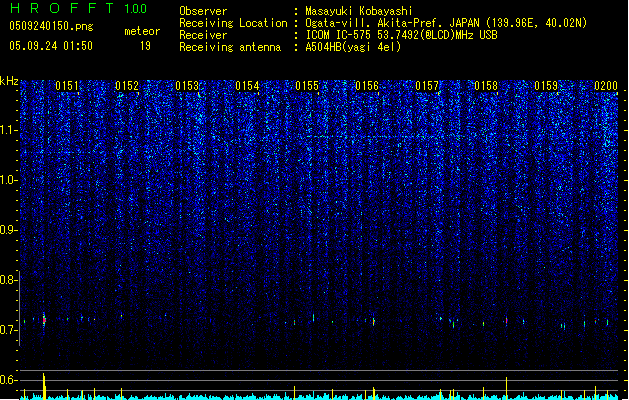Click the 0.7 kHz axis label

click(8, 330)
